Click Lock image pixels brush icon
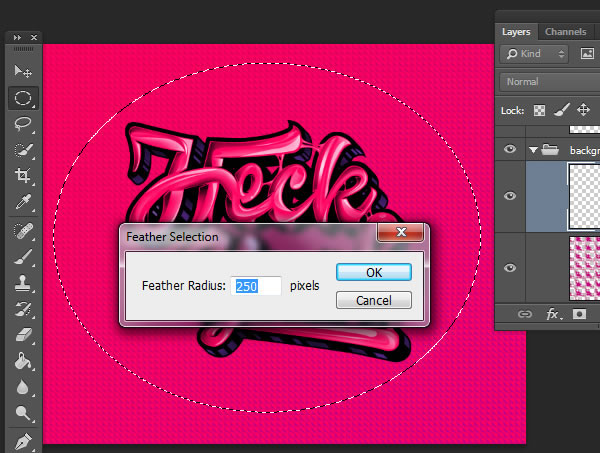Screen dimensions: 600x453 561,110
